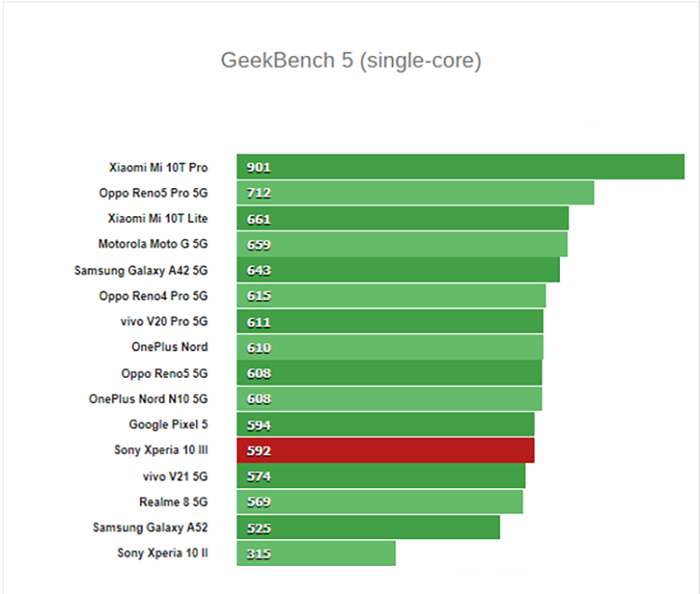Screen dimensions: 700x594
Task: Click the Realme 8 5G bar
Action: click(380, 501)
